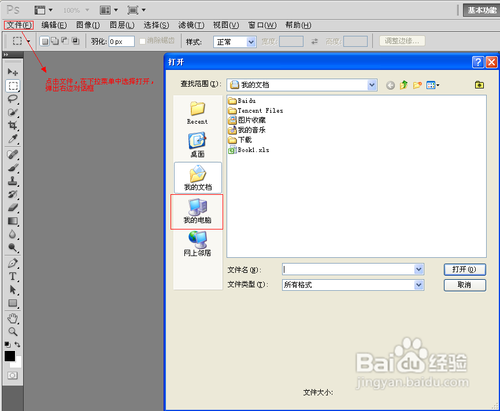
Task: Open the 滤镜(T) menu
Action: tap(191, 25)
